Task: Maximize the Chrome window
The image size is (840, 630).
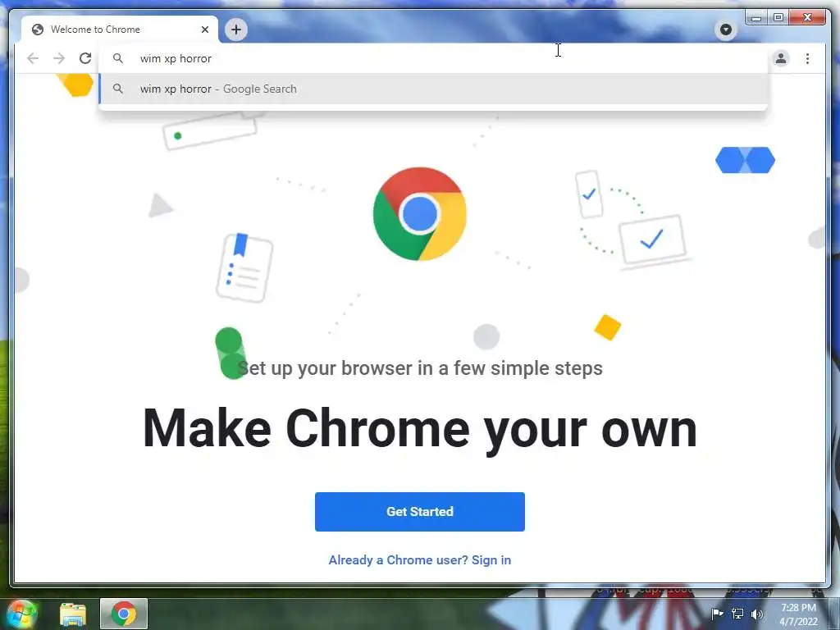Action: point(778,18)
